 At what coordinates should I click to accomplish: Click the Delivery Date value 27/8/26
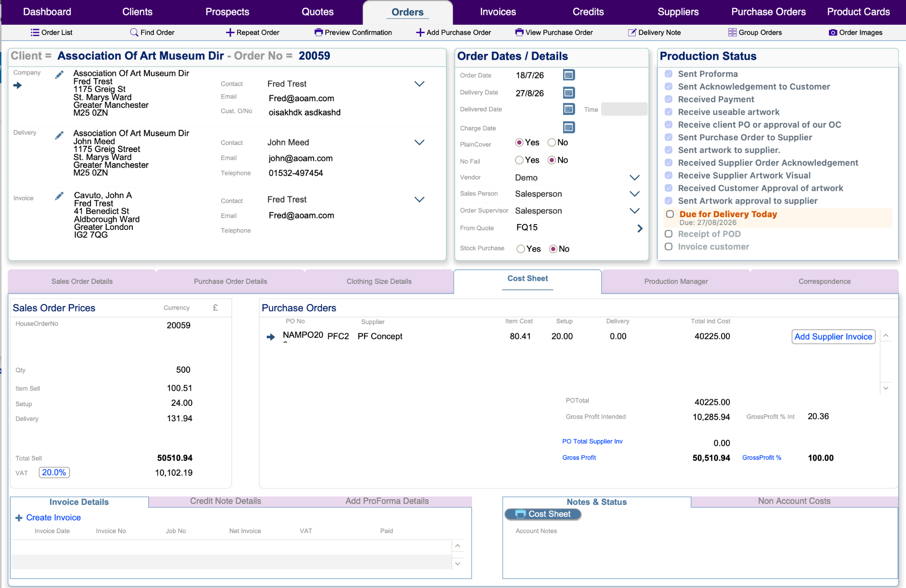pos(530,93)
